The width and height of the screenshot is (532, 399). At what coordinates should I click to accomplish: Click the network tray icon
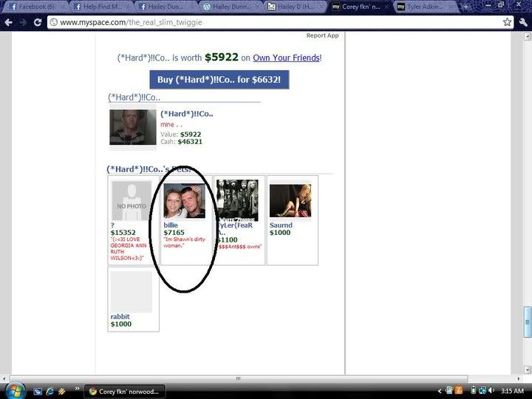tap(482, 391)
